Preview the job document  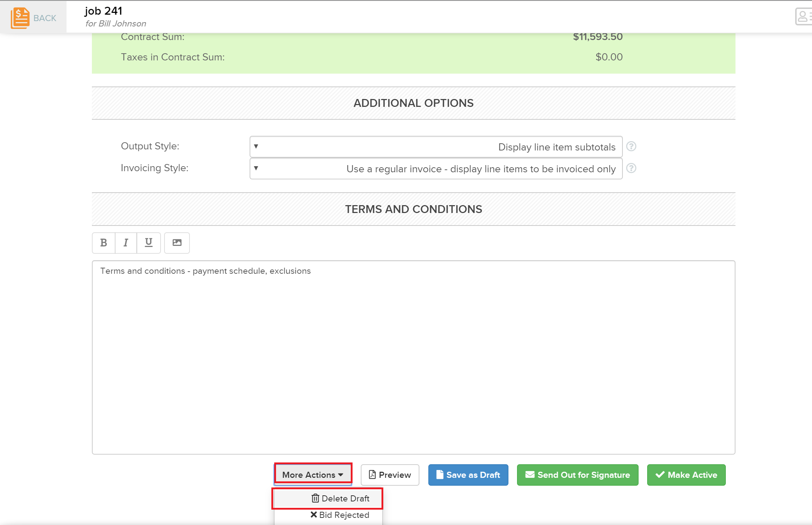[390, 475]
